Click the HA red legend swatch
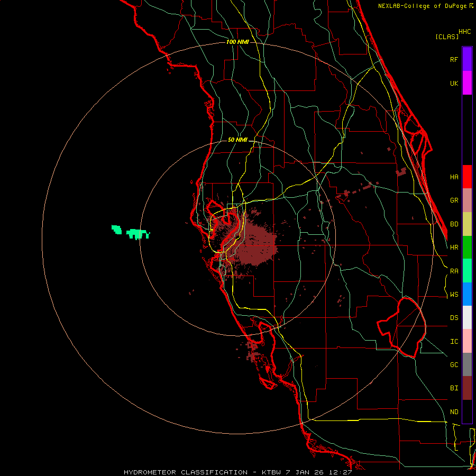Screen dimensions: 476x476 click(467, 177)
